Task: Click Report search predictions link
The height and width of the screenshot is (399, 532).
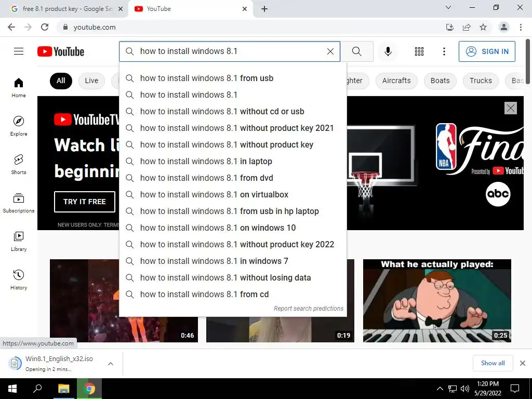Action: click(309, 309)
